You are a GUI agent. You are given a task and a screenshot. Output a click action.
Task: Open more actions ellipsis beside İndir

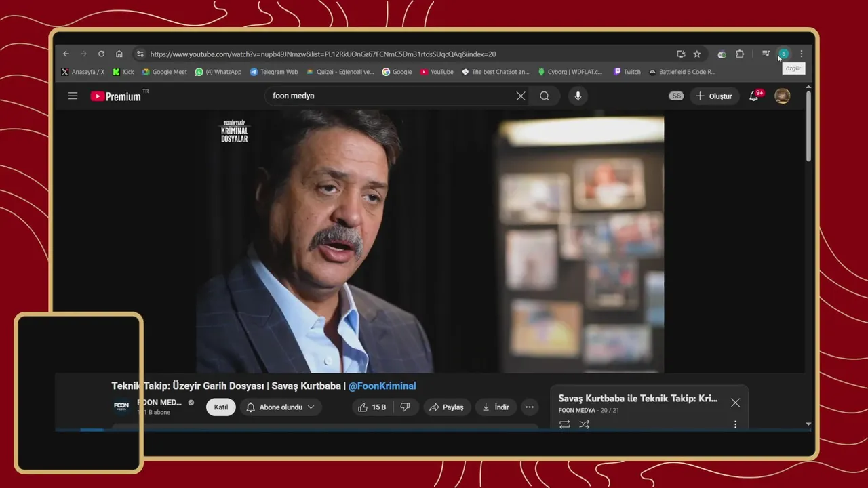tap(530, 407)
